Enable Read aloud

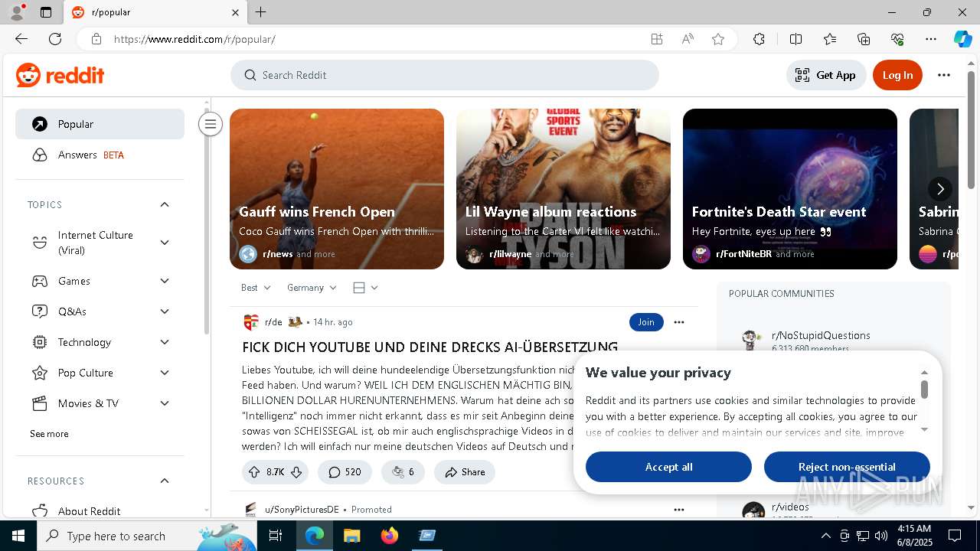pyautogui.click(x=688, y=39)
